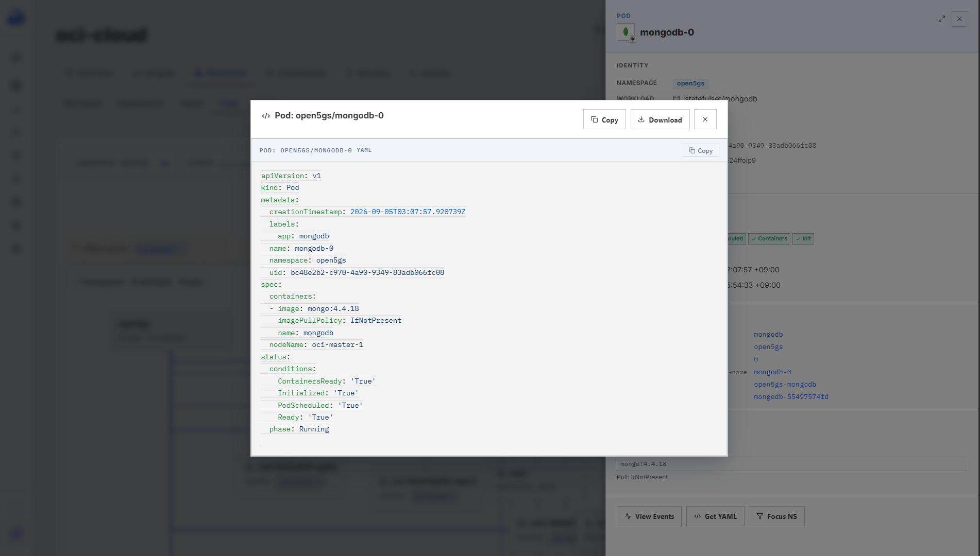Screen dimensions: 980x556
Task: Click the small Copy button in YAML code header
Action: tap(701, 150)
